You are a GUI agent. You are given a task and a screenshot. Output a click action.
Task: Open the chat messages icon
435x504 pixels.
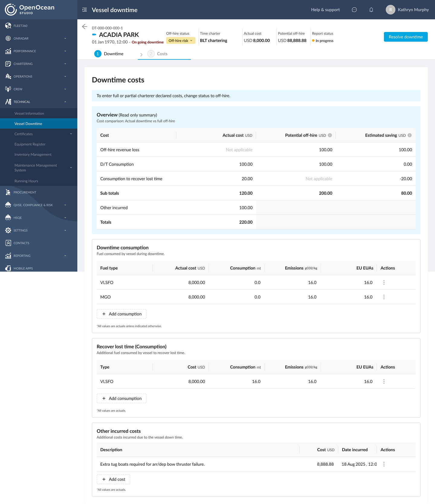point(354,10)
